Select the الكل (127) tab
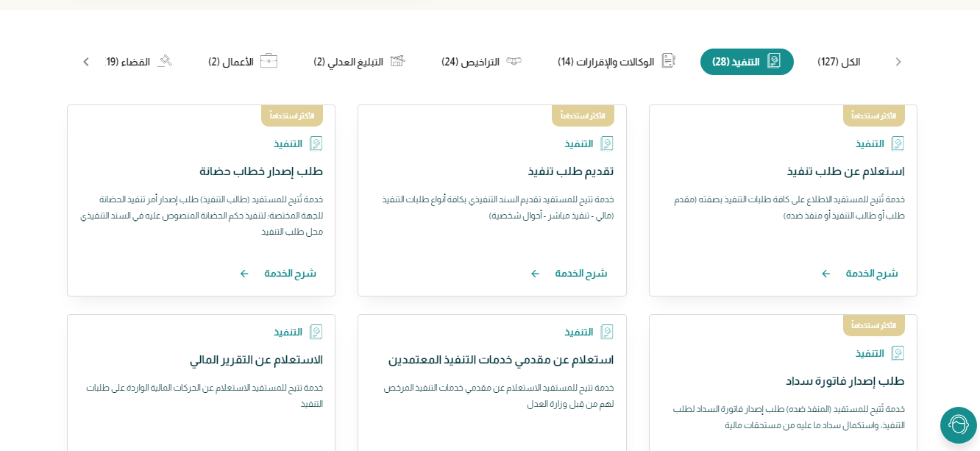Screen dimensions: 980x451 click(x=839, y=62)
